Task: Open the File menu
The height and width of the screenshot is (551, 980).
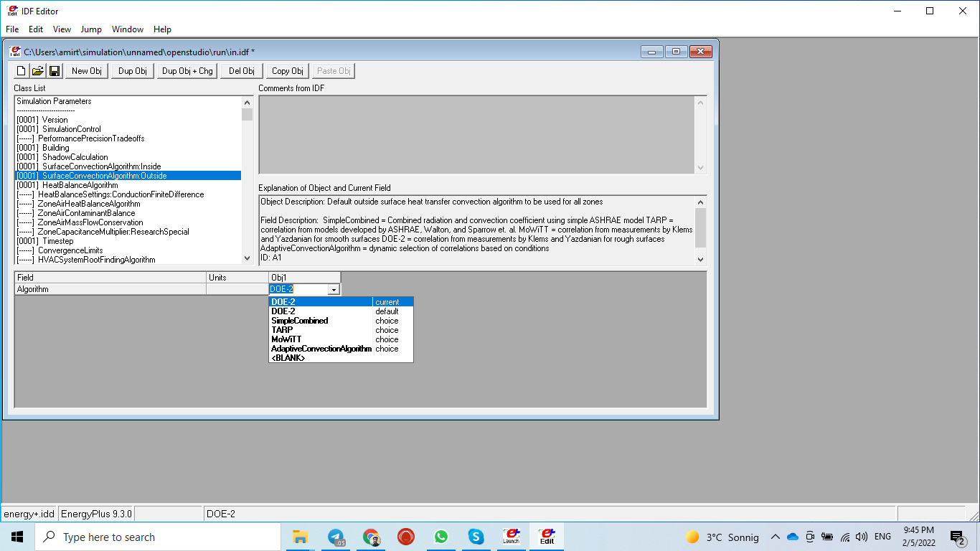Action: pos(12,29)
